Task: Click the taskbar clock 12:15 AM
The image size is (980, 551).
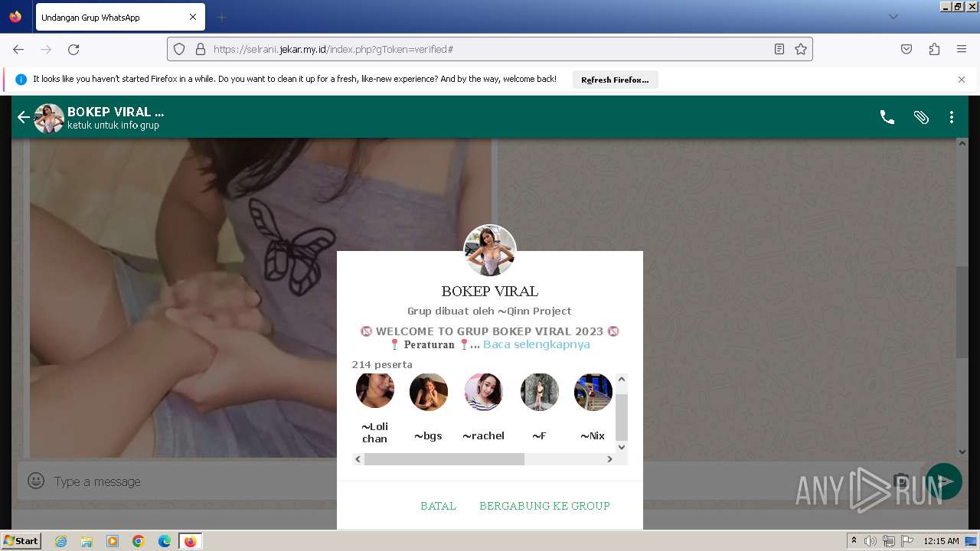Action: coord(941,541)
